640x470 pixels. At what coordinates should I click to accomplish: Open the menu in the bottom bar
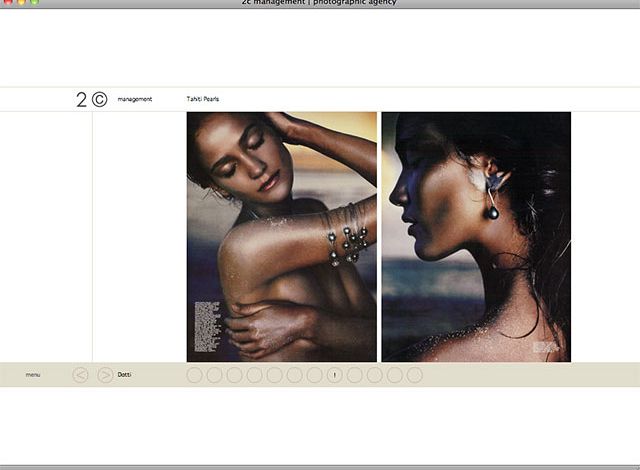click(x=33, y=375)
